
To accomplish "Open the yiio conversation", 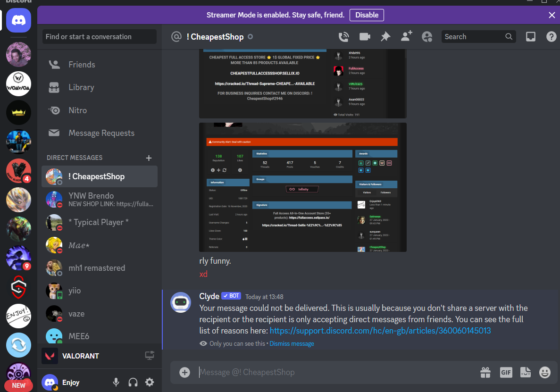I will tap(100, 291).
